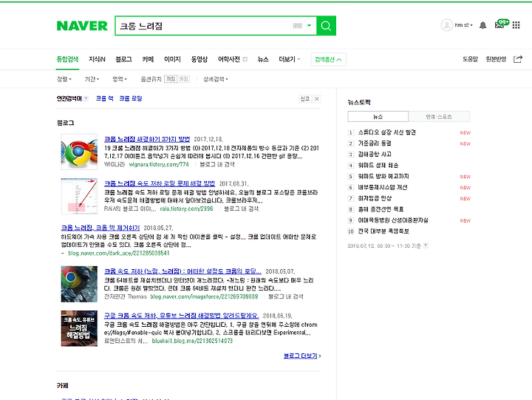
Task: Click the raia.tistory.com/2996 URL
Action: (x=187, y=209)
